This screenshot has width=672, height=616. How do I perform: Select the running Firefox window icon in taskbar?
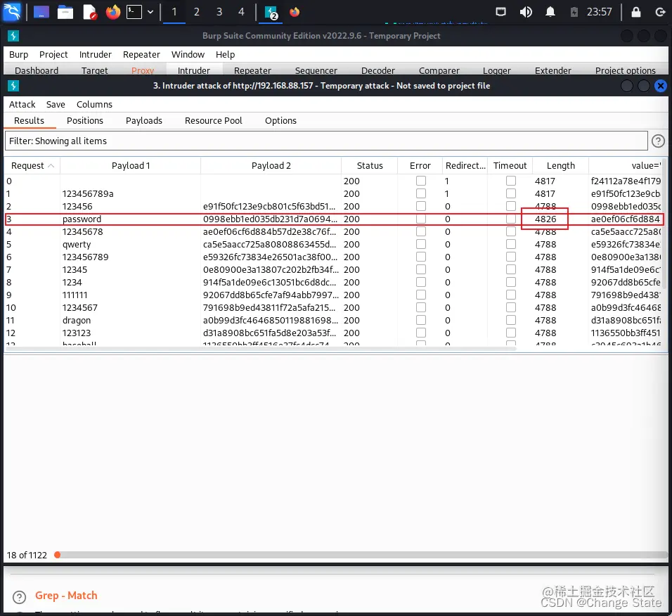[x=295, y=12]
